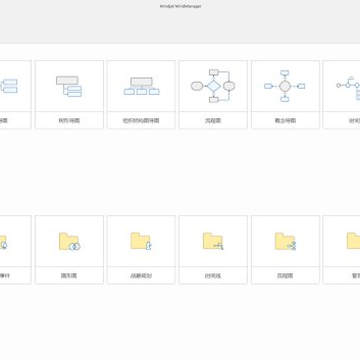Open the 时间线 timeline templates folder
The height and width of the screenshot is (360, 360).
[x=213, y=250]
